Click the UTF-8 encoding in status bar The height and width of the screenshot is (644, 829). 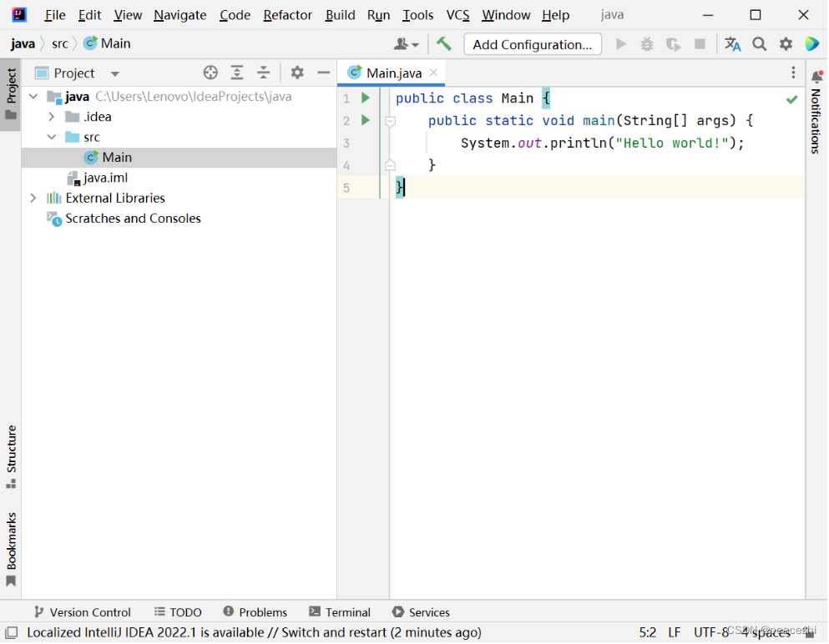tap(710, 632)
